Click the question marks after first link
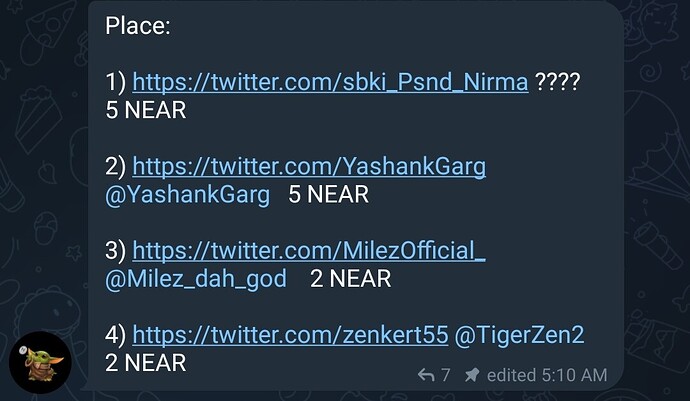This screenshot has width=690, height=401. (x=558, y=82)
